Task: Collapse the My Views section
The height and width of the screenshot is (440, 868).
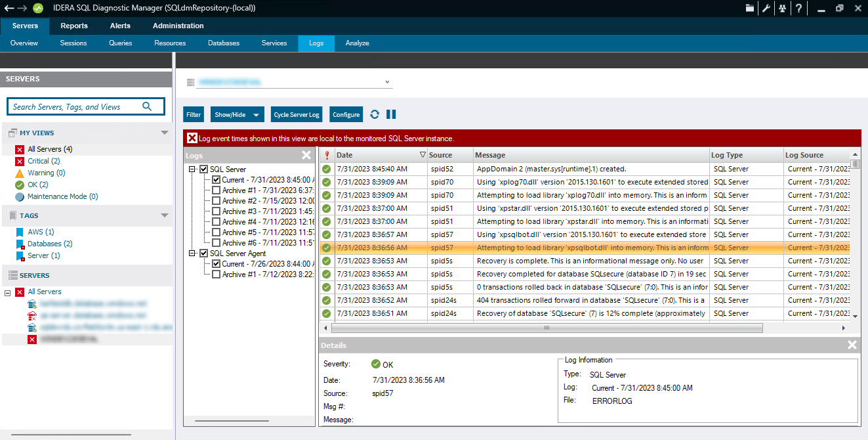Action: tap(165, 133)
